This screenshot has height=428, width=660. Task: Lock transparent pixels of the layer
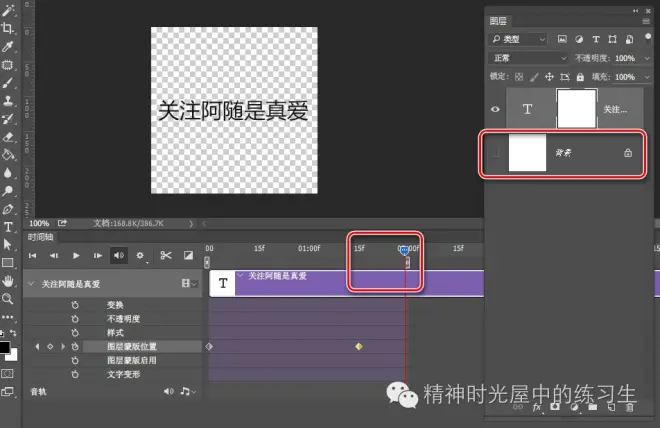519,77
